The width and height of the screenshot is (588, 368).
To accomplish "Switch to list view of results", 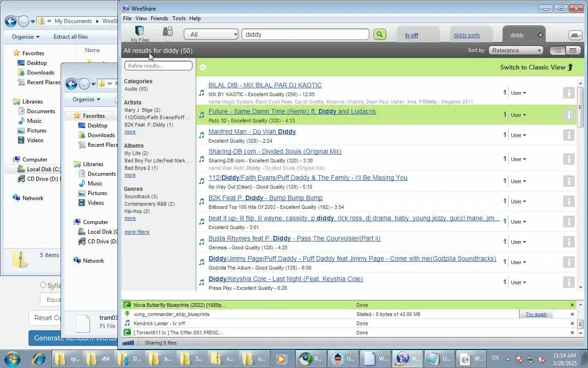I will 558,51.
